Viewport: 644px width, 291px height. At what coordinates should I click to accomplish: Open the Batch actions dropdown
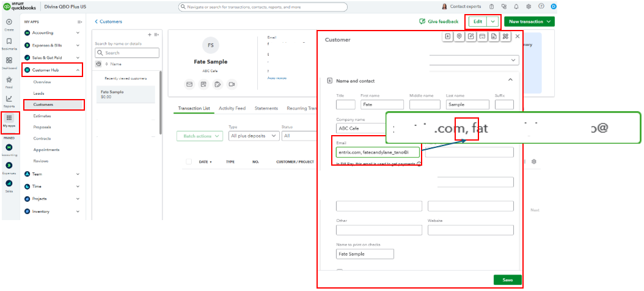pos(200,136)
